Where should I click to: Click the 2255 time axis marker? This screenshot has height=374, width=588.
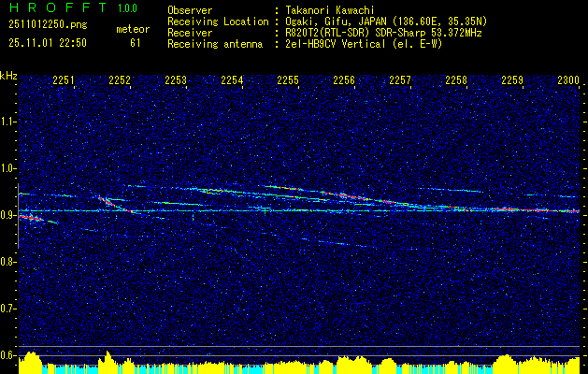(x=288, y=79)
